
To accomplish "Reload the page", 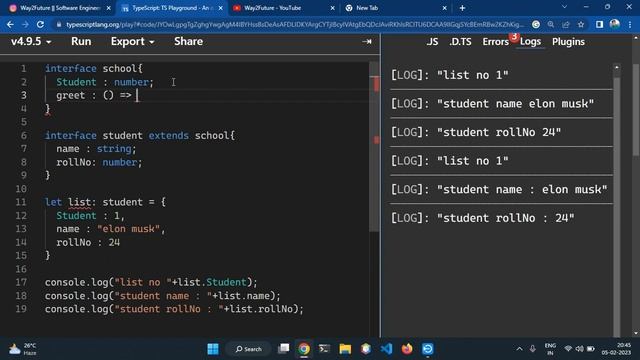I will point(40,24).
